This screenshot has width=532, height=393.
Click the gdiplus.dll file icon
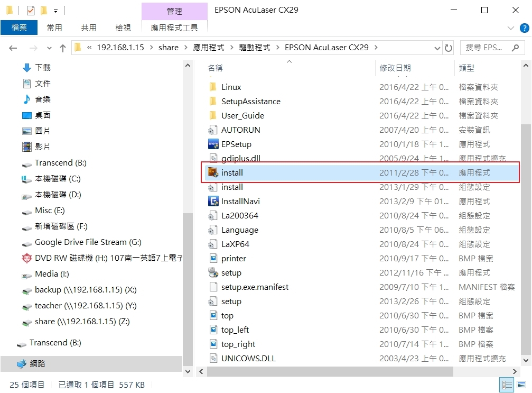(x=213, y=158)
